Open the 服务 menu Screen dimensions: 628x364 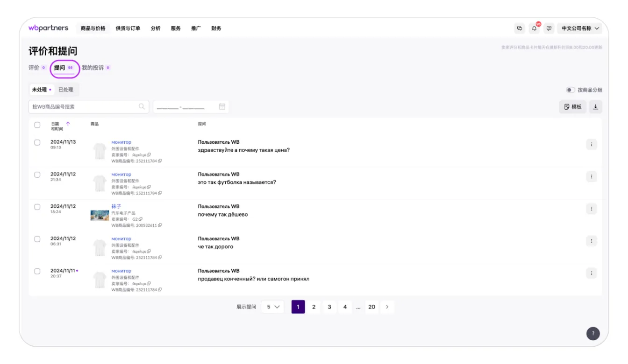(176, 28)
